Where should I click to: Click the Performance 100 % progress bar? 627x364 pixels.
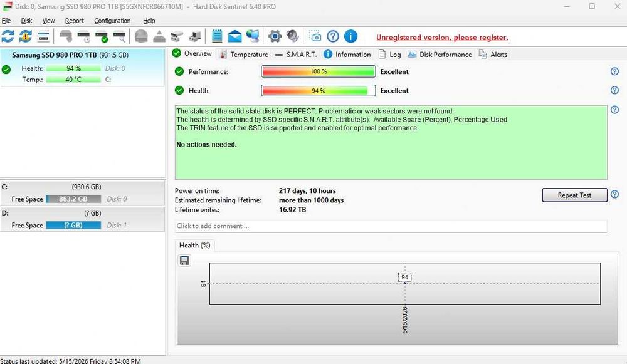319,71
